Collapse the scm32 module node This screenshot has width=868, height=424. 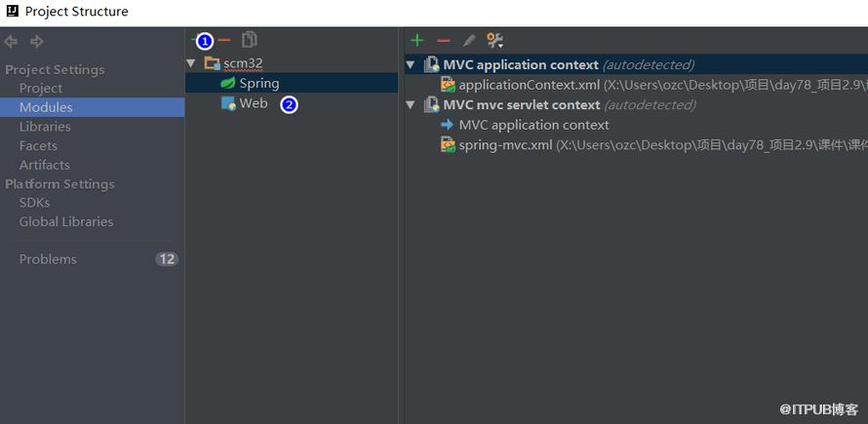191,63
